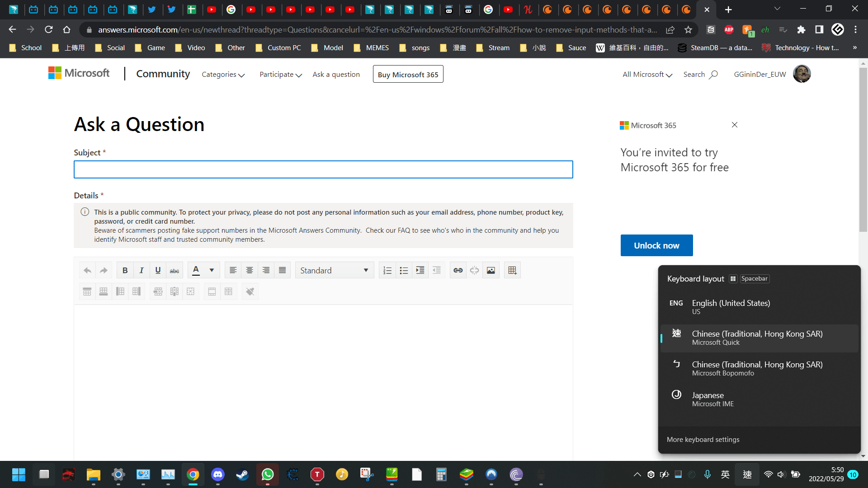Click the Redo icon in the editor toolbar
Screen dimensions: 868x488
(104, 270)
